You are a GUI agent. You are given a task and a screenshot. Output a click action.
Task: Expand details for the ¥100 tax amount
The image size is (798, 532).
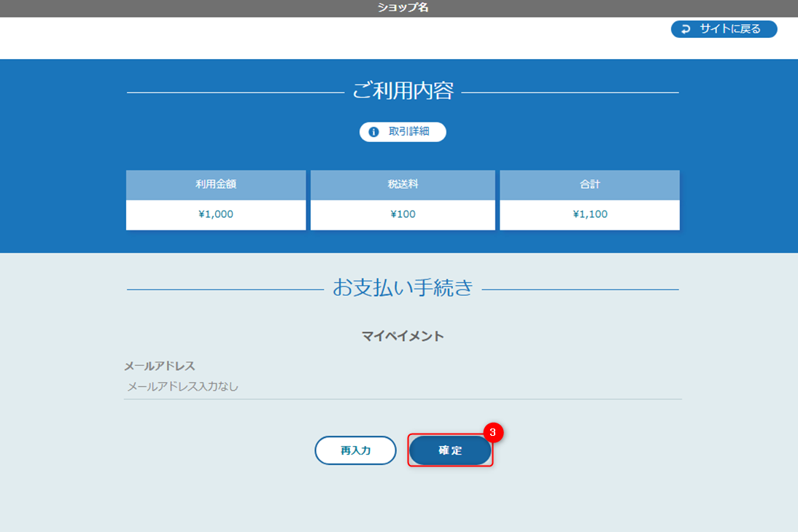(403, 215)
